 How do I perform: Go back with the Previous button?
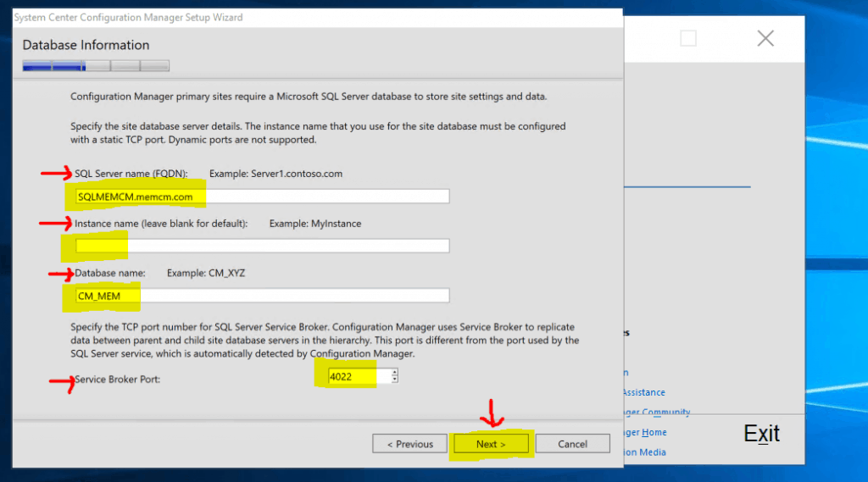coord(409,444)
